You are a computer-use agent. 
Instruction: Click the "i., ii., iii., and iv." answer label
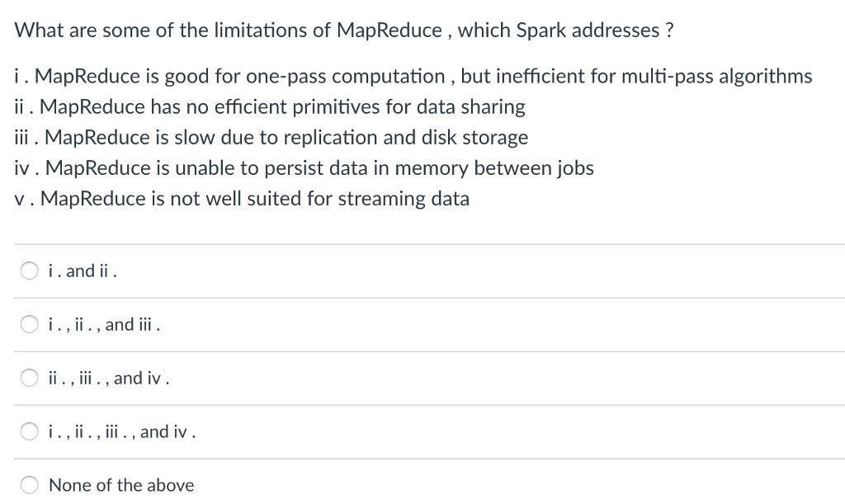tap(122, 431)
